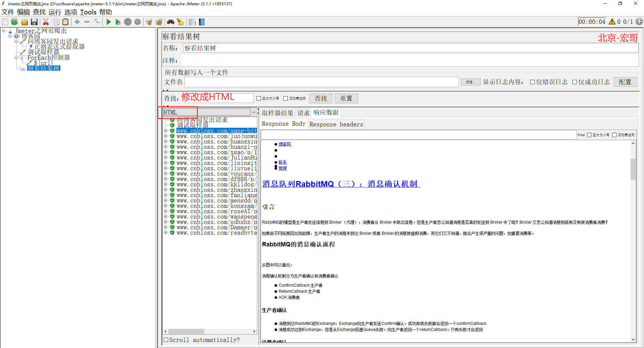This screenshot has width=644, height=348.
Task: Enable Scroll automatically checkbox
Action: point(166,340)
